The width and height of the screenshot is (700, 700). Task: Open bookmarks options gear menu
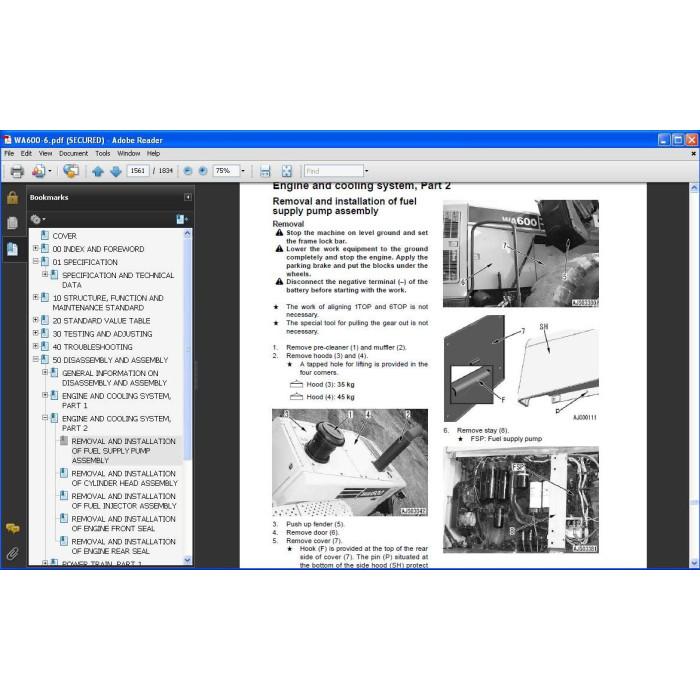tap(38, 219)
